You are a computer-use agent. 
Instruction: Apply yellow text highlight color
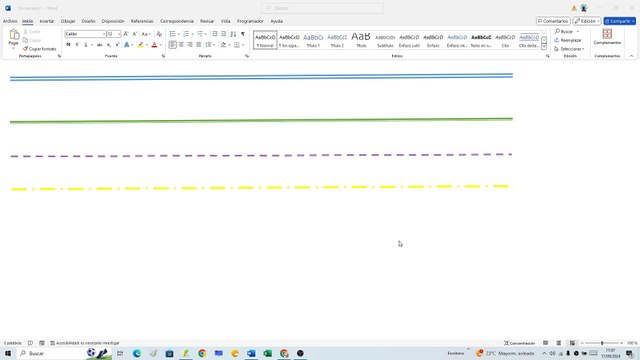click(141, 44)
